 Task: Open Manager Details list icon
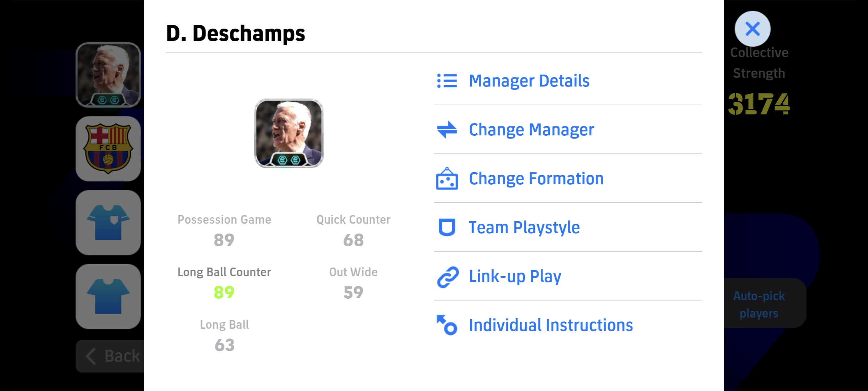pyautogui.click(x=447, y=81)
